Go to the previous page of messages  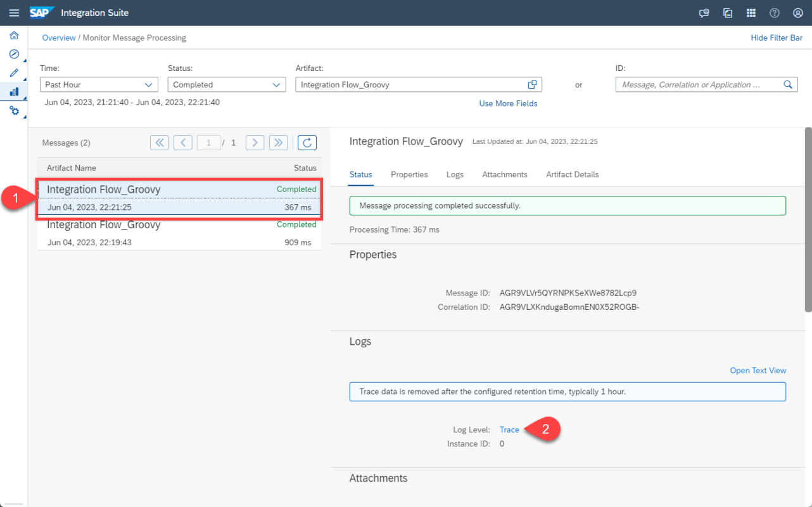183,143
